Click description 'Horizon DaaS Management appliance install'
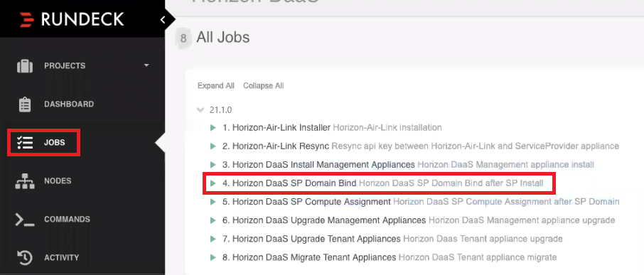 coord(505,165)
